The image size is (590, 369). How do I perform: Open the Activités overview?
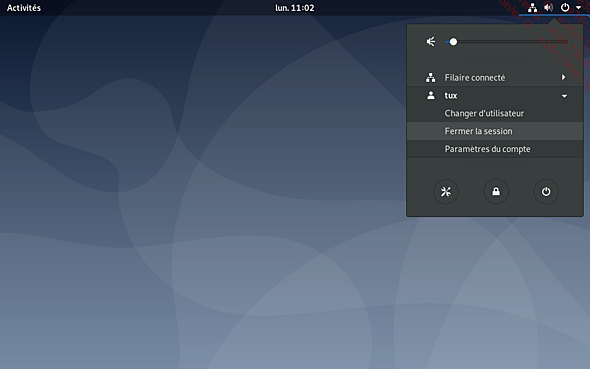pyautogui.click(x=24, y=8)
